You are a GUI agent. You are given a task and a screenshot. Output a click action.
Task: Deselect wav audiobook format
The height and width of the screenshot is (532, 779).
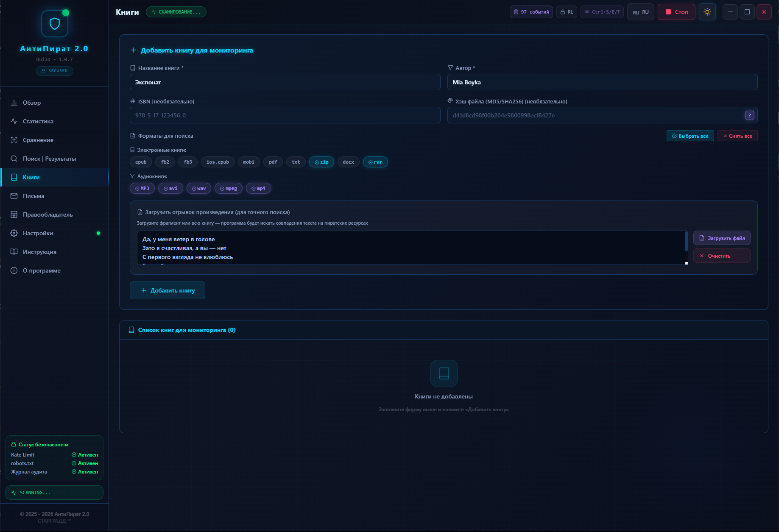coord(199,188)
